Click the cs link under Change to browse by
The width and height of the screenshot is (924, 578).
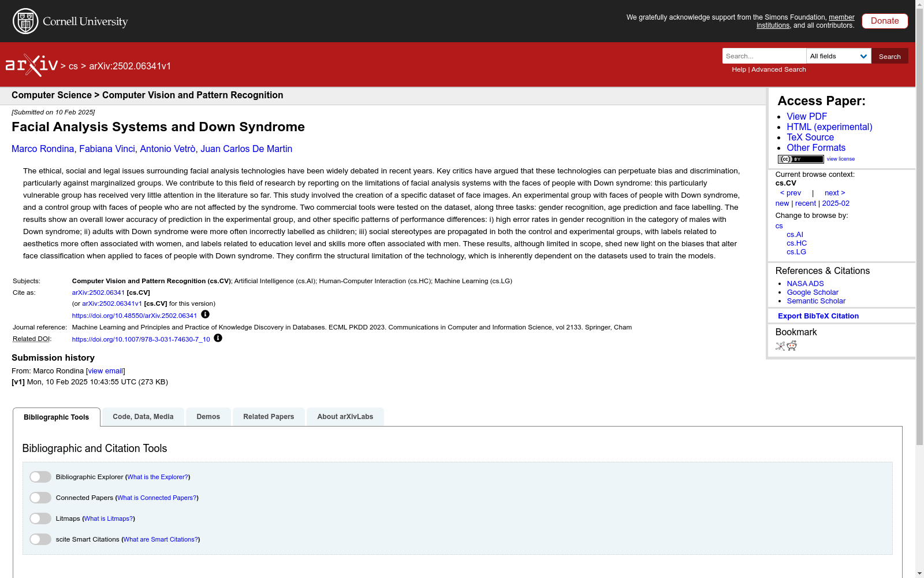click(x=779, y=226)
